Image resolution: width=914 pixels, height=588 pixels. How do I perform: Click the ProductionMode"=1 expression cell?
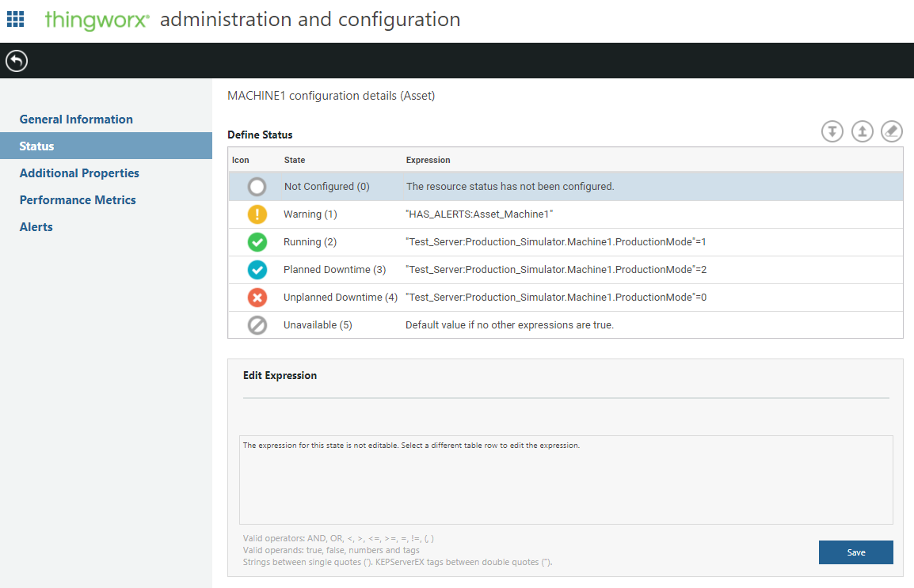coord(555,242)
